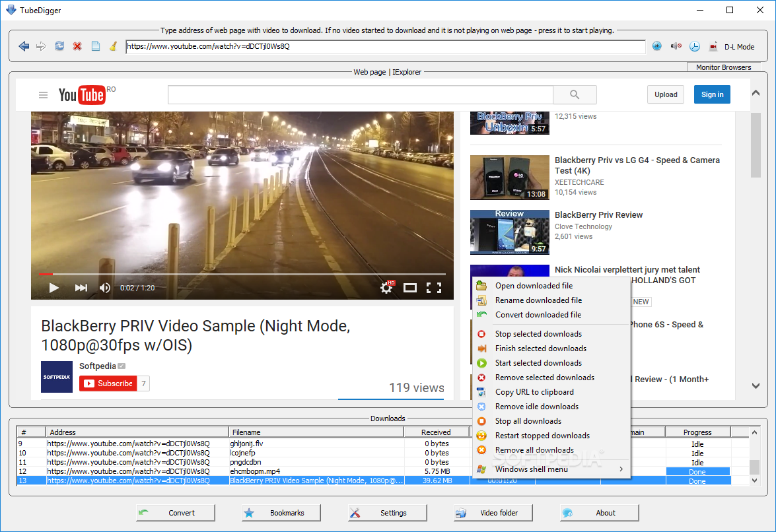
Task: Click the web address URL field
Action: point(386,46)
